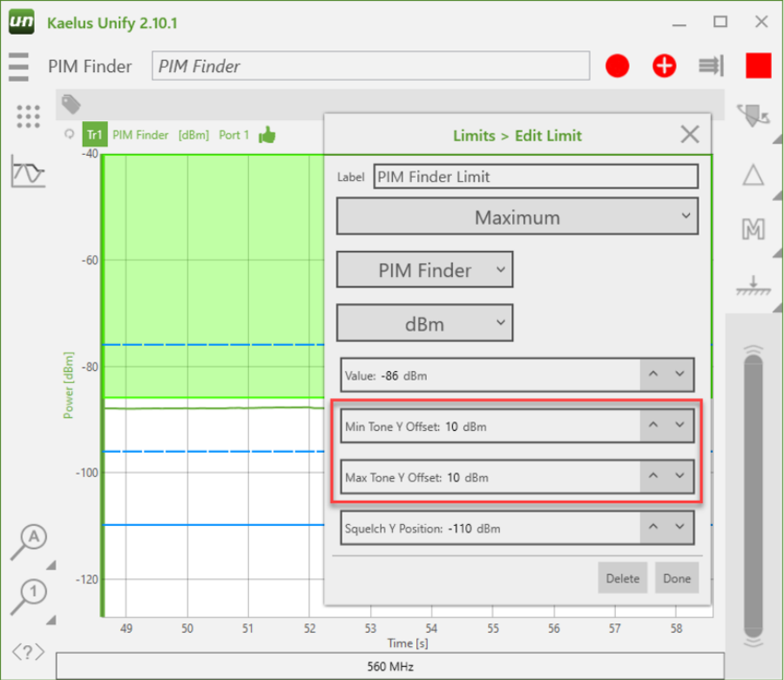This screenshot has width=784, height=680.
Task: Open the help question mark icon
Action: 28,651
